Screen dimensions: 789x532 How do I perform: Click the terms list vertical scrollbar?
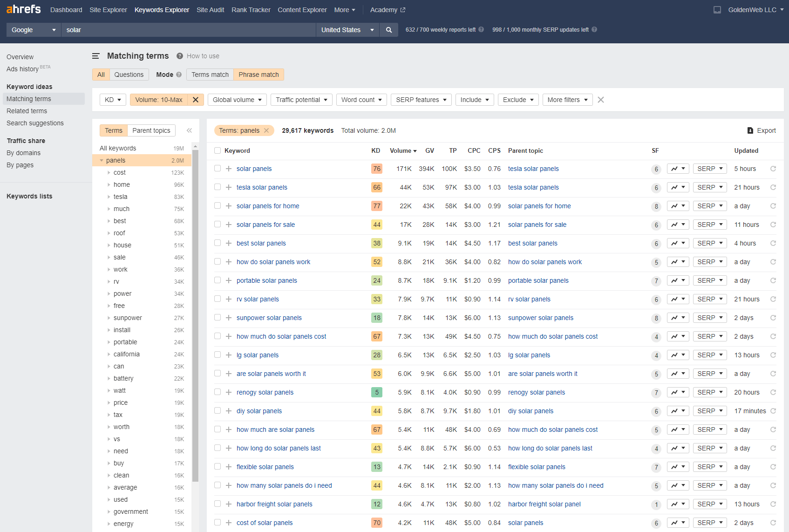tap(195, 317)
